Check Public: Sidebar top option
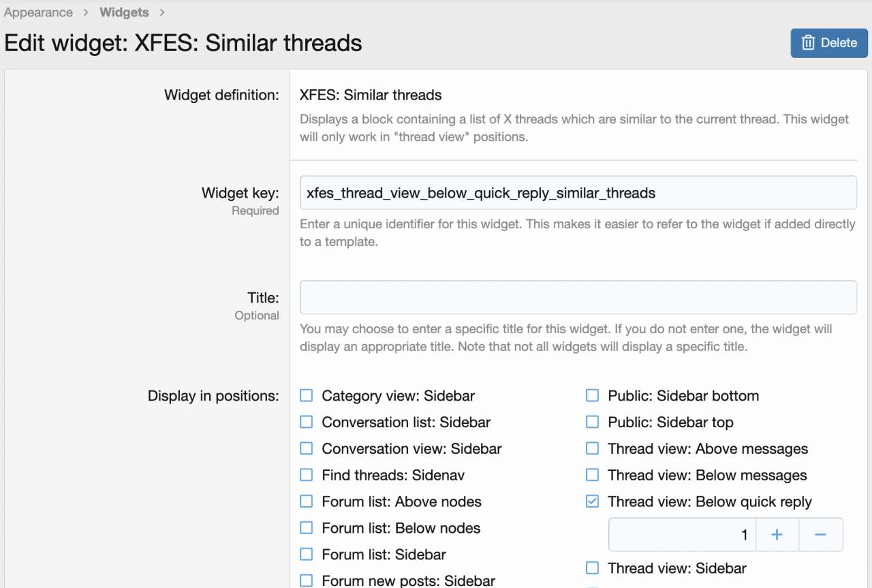The width and height of the screenshot is (872, 588). pos(593,422)
